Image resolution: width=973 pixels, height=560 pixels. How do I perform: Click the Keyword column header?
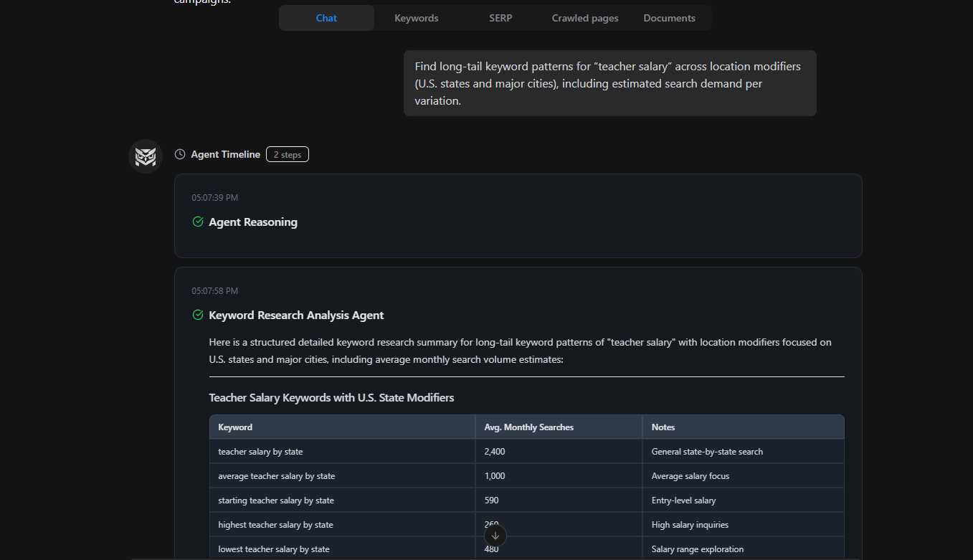click(x=235, y=427)
